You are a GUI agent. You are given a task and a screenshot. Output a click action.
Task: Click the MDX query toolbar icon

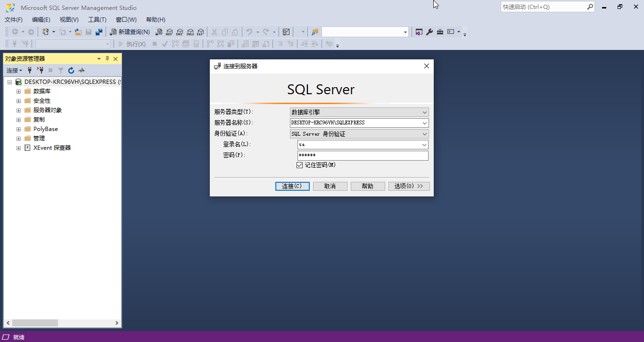(x=169, y=32)
